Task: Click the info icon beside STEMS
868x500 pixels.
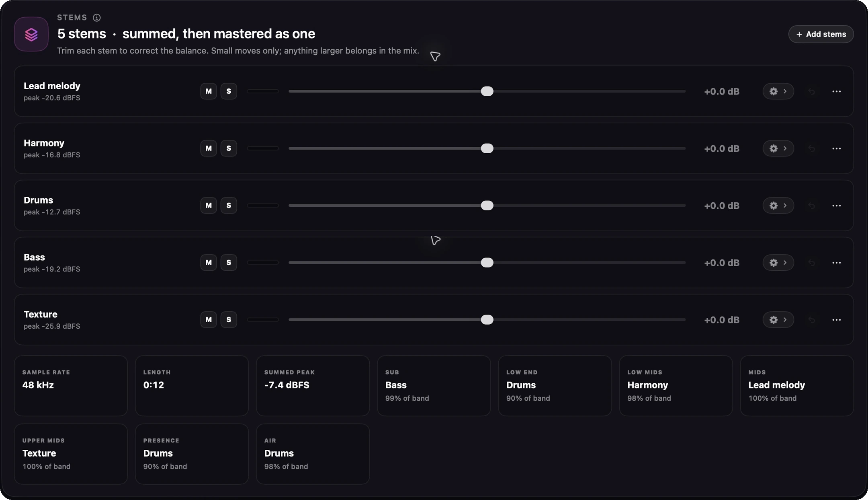Action: 97,18
